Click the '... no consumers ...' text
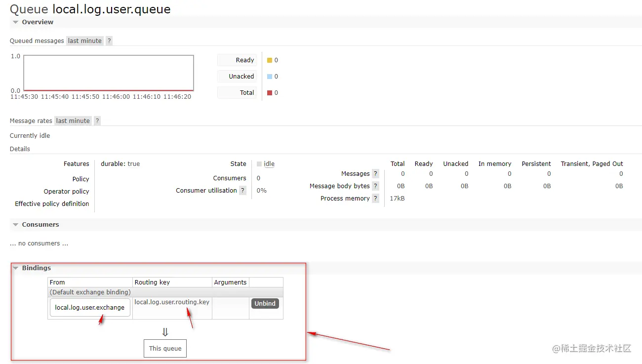Image resolution: width=642 pixels, height=364 pixels. click(x=39, y=243)
